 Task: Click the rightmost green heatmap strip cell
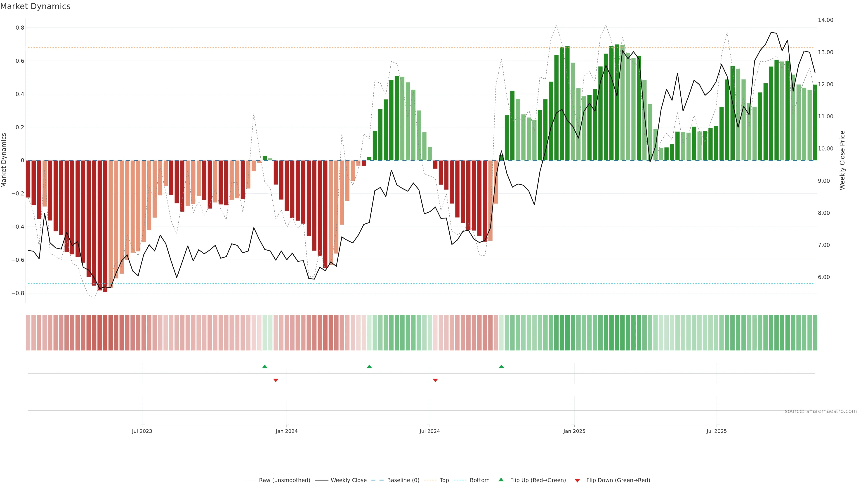pyautogui.click(x=815, y=333)
